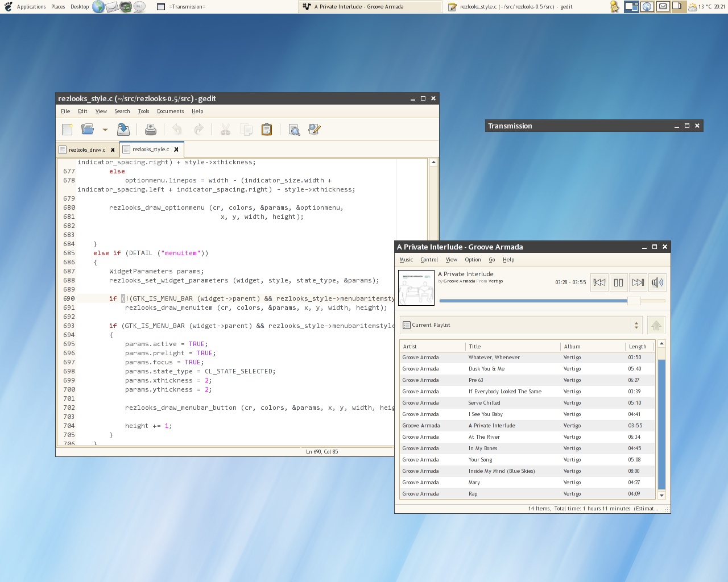The height and width of the screenshot is (582, 728).
Task: Click the song position slider handle
Action: coord(634,301)
